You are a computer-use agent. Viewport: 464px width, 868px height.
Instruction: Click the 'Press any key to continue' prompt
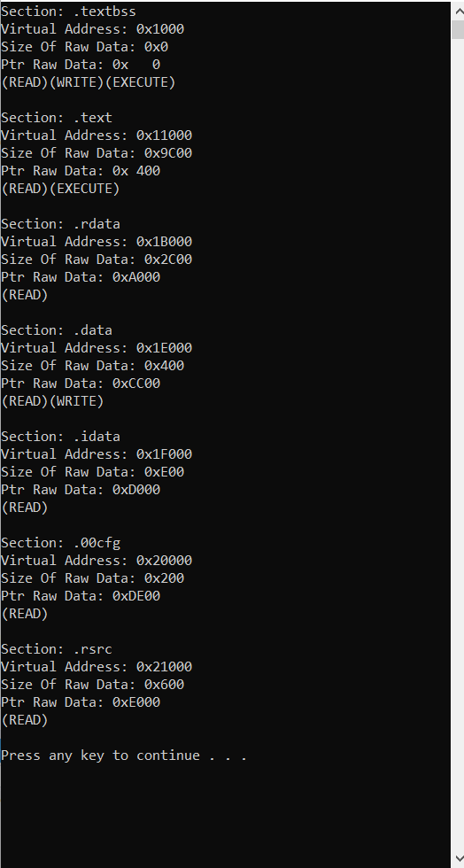(x=124, y=756)
